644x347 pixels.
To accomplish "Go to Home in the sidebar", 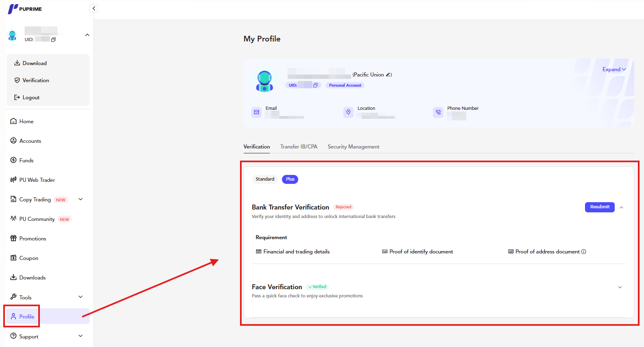I will pyautogui.click(x=26, y=121).
